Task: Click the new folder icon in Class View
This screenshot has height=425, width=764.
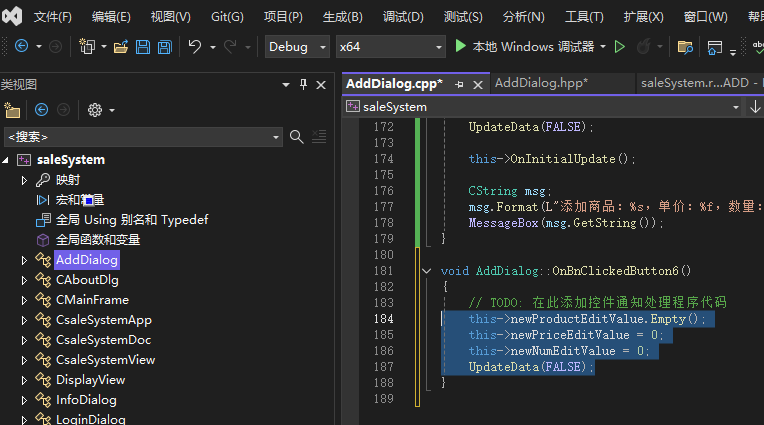Action: click(12, 110)
